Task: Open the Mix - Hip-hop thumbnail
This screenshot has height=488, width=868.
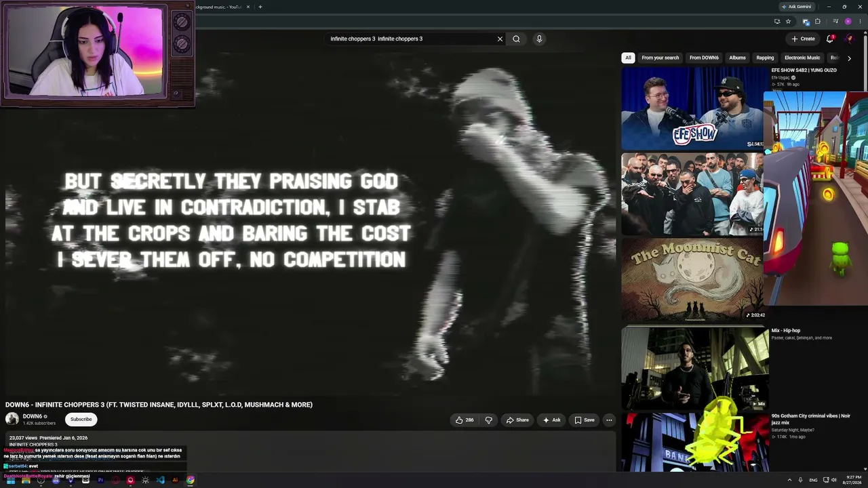Action: pos(695,369)
